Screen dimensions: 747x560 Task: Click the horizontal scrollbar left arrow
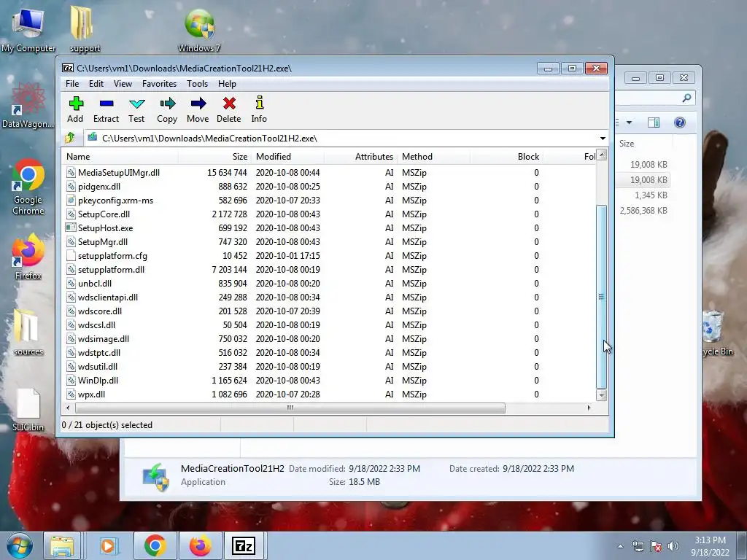[68, 408]
